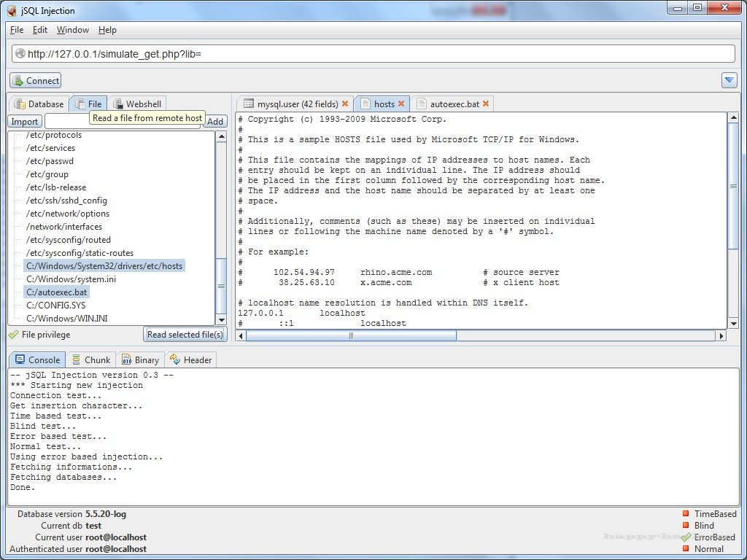Switch to the Binary tab
The image size is (747, 560).
(x=140, y=359)
